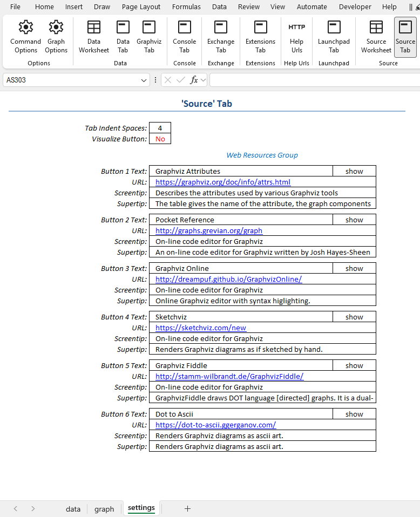This screenshot has height=517, width=420.
Task: Open the Data ribbon tab
Action: click(219, 6)
